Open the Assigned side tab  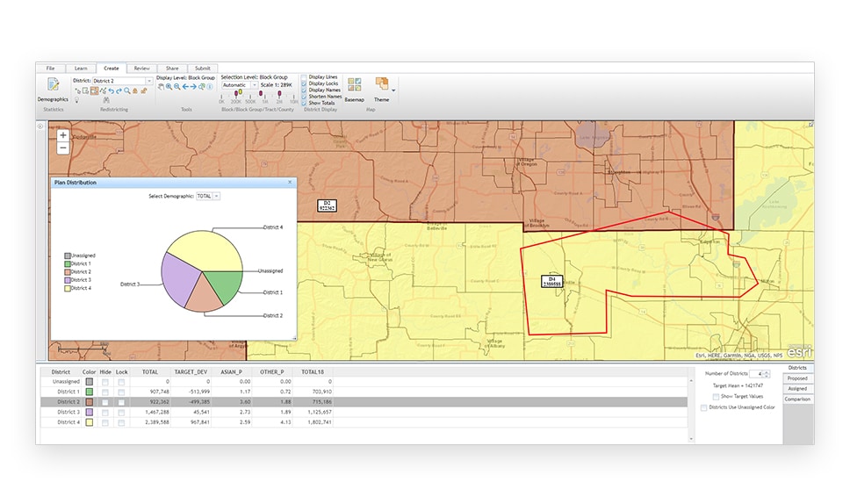798,389
